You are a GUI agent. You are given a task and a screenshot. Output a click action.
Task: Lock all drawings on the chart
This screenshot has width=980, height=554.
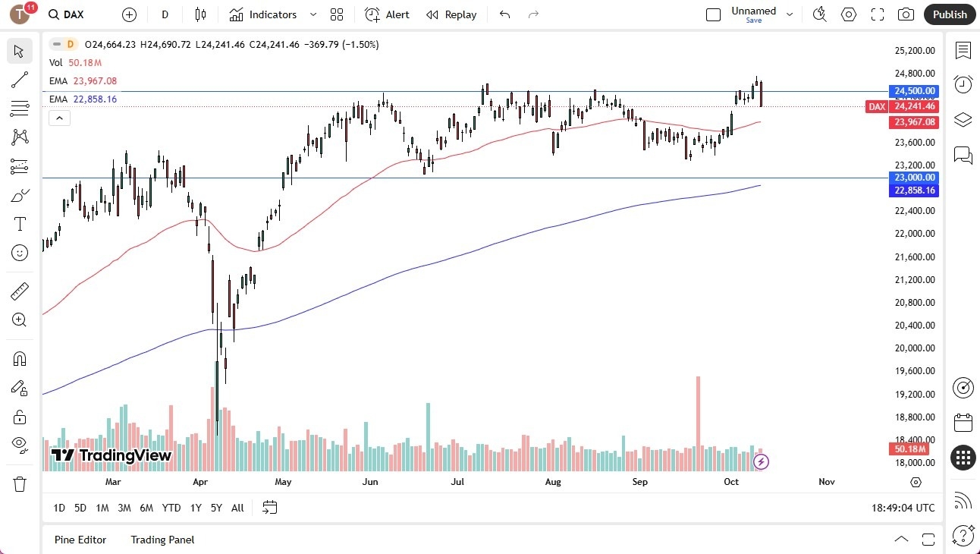(19, 416)
